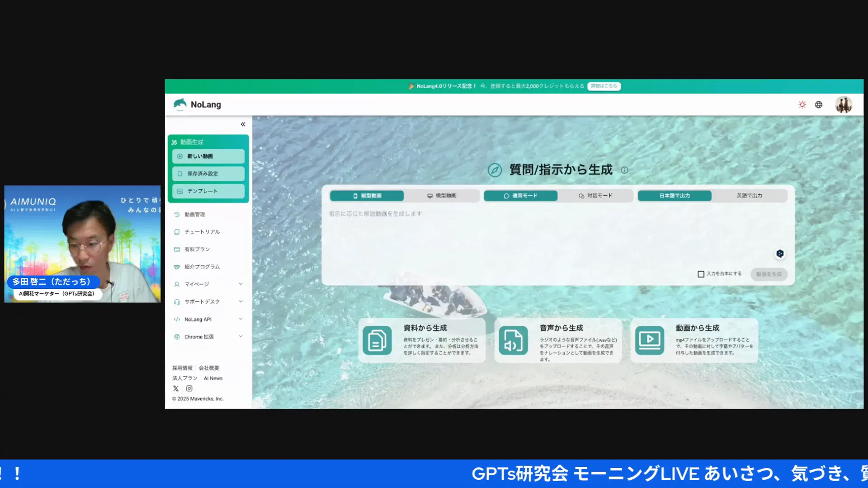
Task: Enable the 入力を台本にする checkbox
Action: coord(701,274)
